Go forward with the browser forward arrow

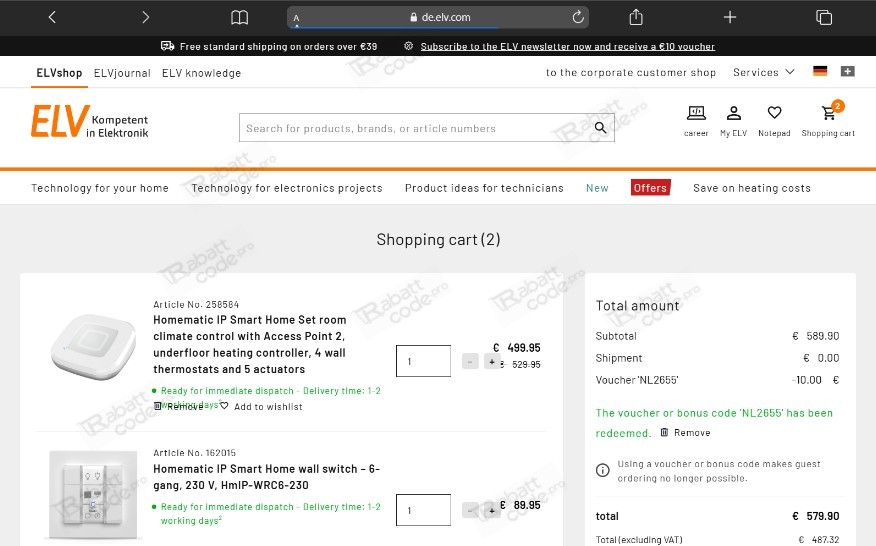click(x=145, y=17)
